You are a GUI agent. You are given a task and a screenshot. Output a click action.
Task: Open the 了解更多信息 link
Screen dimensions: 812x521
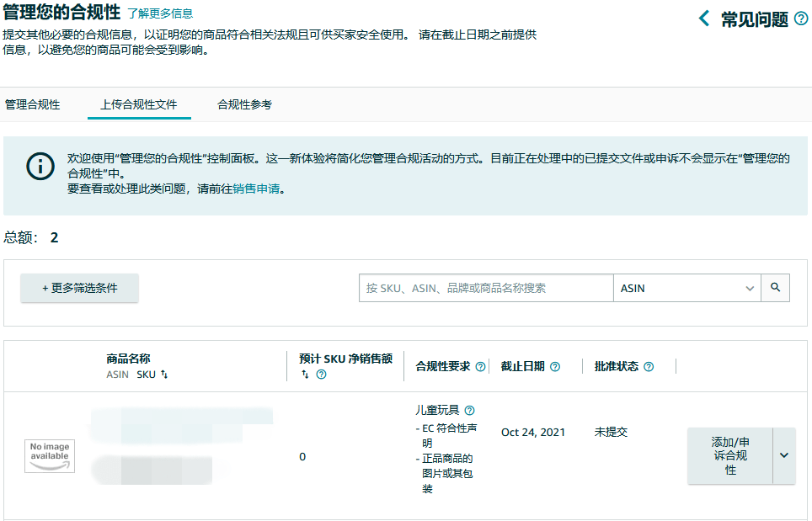(158, 13)
